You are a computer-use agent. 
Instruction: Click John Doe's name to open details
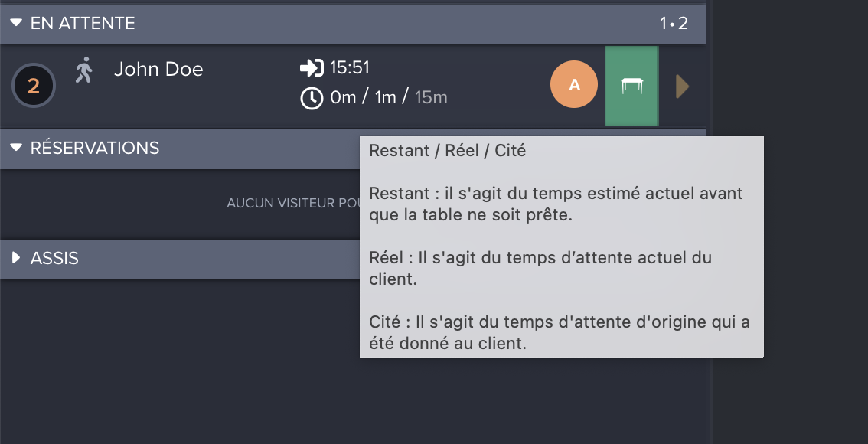tap(158, 69)
